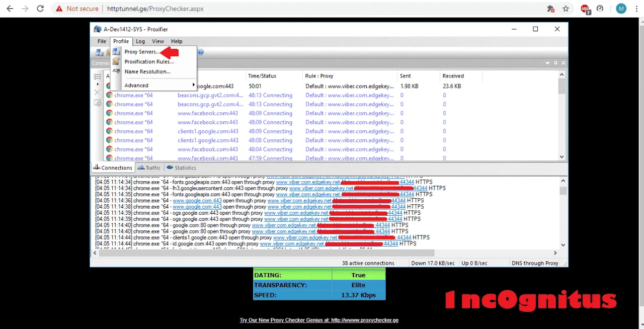This screenshot has width=644, height=329.
Task: Click the connections list vertical scrollbar thumb
Action: 562,87
